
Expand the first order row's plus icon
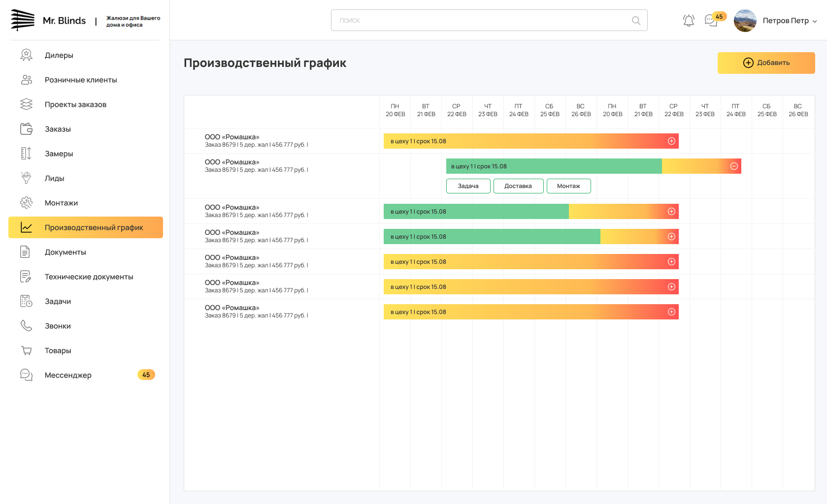tap(671, 141)
